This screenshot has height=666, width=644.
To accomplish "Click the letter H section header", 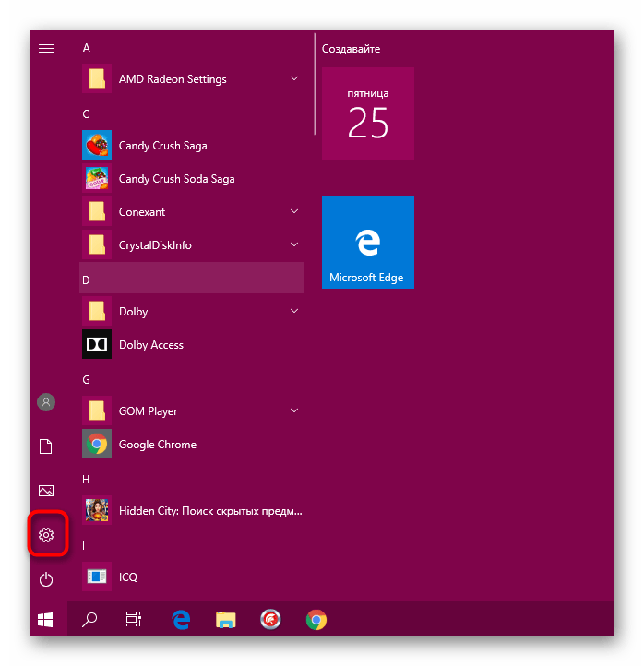I will click(86, 480).
